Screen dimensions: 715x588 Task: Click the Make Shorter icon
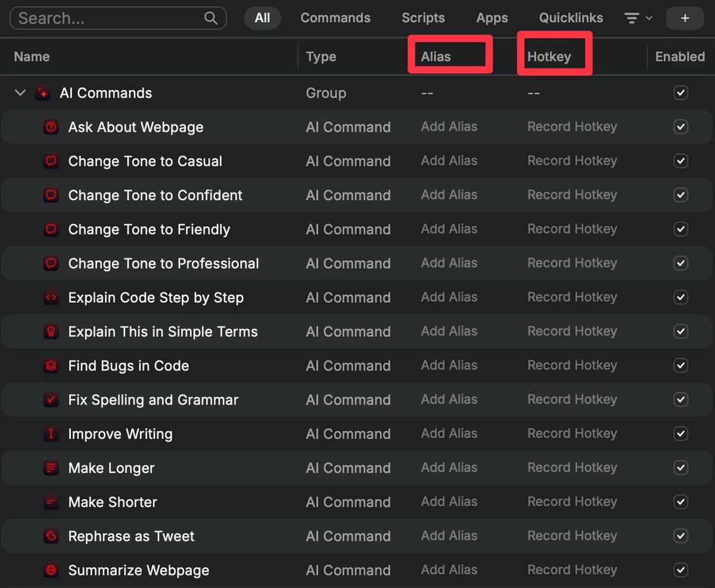52,502
